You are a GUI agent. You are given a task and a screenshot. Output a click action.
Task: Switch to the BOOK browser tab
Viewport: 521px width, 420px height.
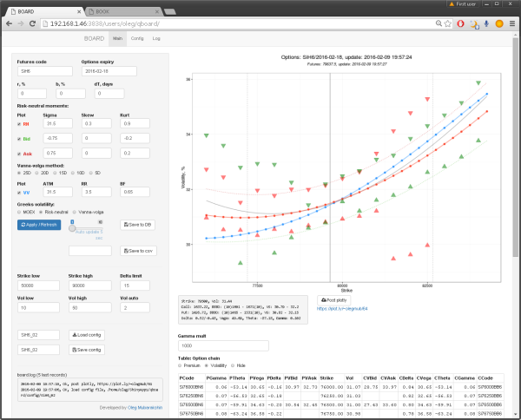tap(123, 11)
